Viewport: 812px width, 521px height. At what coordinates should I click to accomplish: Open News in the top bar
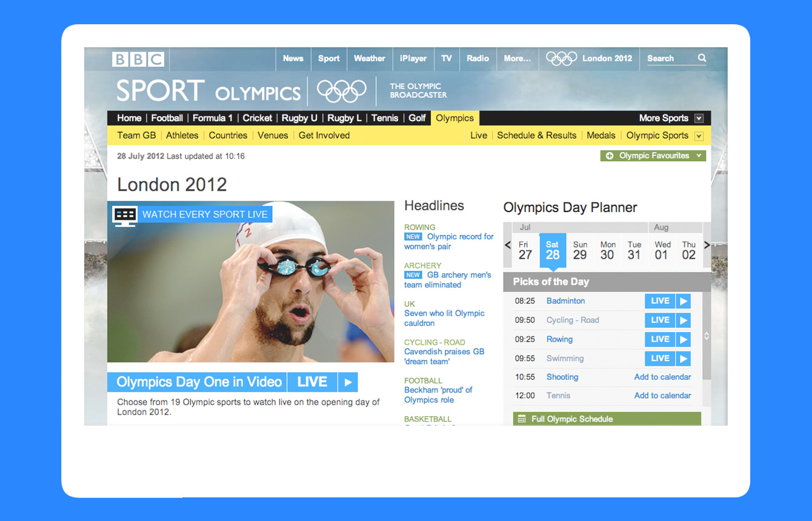(x=293, y=58)
